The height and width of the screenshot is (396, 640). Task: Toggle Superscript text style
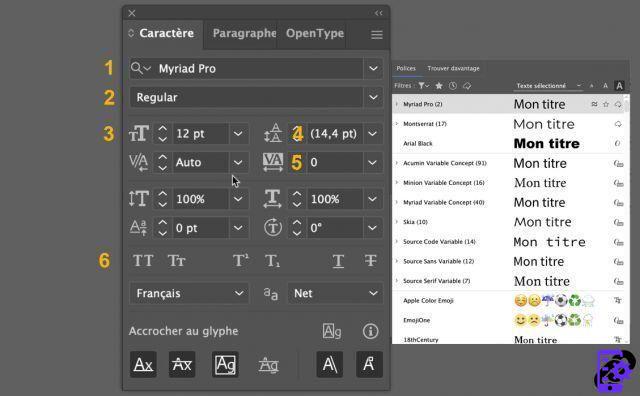(241, 260)
